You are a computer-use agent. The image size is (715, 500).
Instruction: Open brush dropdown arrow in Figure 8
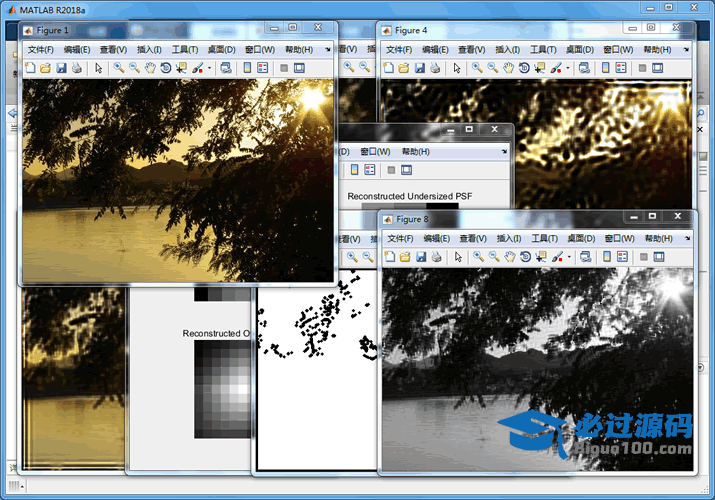(569, 257)
